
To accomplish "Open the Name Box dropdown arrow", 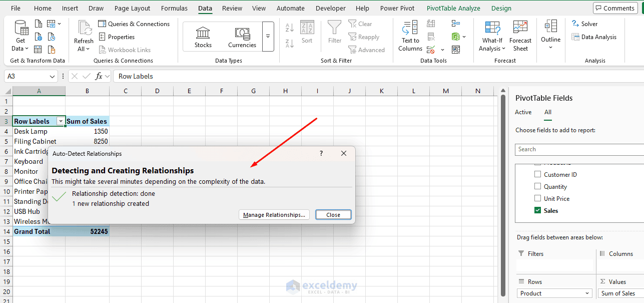I will pyautogui.click(x=53, y=76).
